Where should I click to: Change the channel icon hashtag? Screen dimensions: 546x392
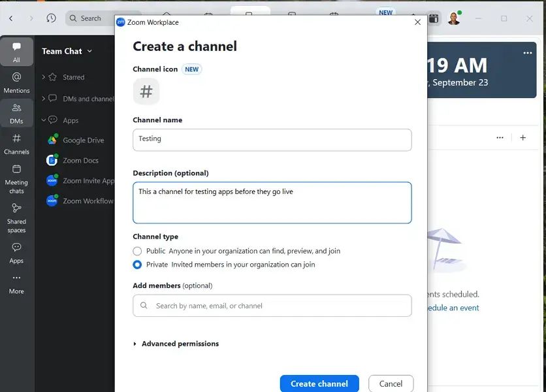(x=146, y=91)
